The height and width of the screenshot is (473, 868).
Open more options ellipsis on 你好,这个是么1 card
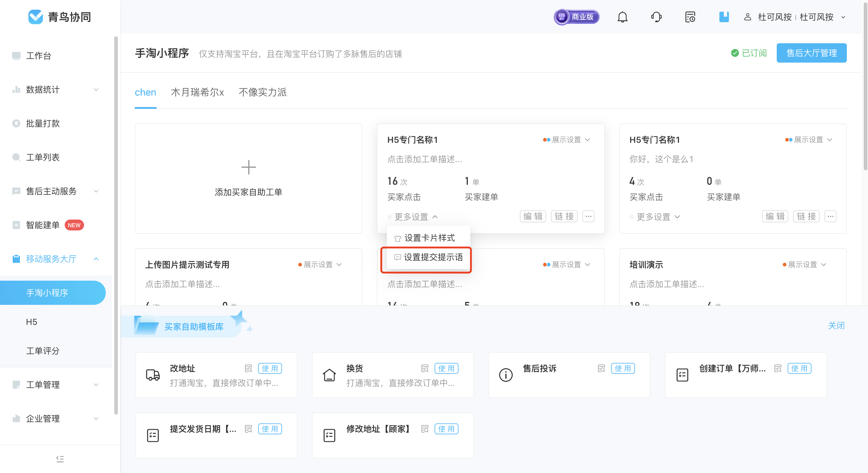coord(831,217)
